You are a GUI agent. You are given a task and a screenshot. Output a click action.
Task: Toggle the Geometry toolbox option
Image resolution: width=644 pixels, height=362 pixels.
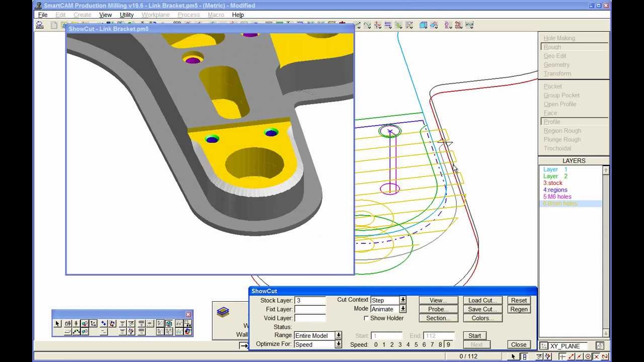pyautogui.click(x=556, y=65)
